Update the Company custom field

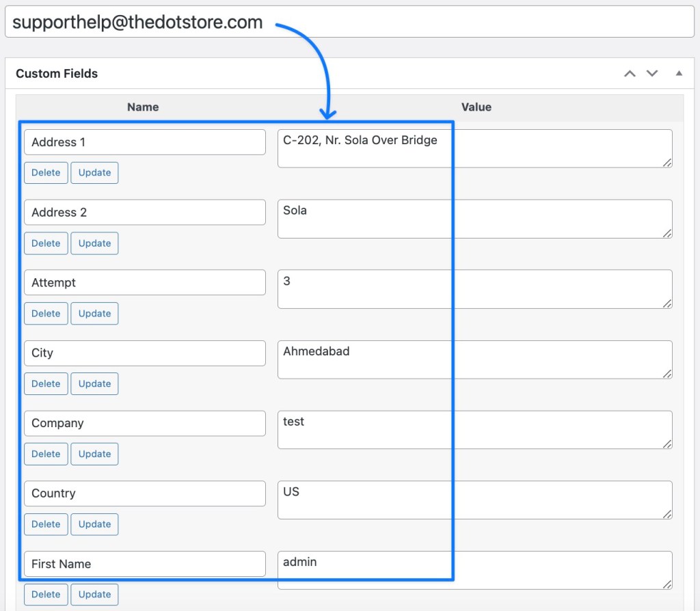pos(94,454)
